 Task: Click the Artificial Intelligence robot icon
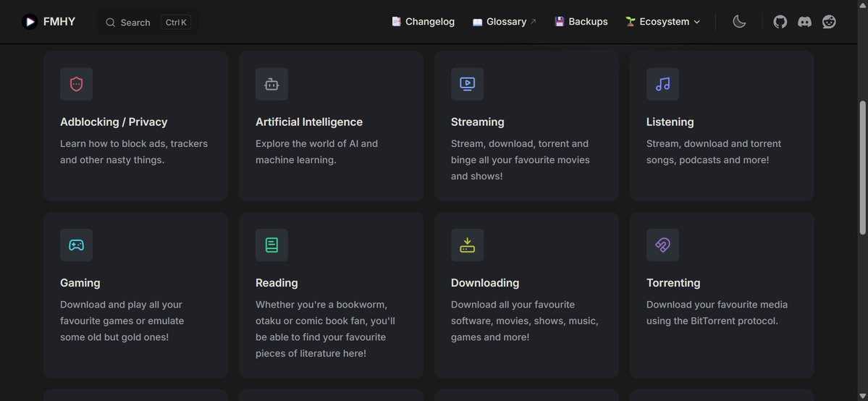tap(271, 84)
